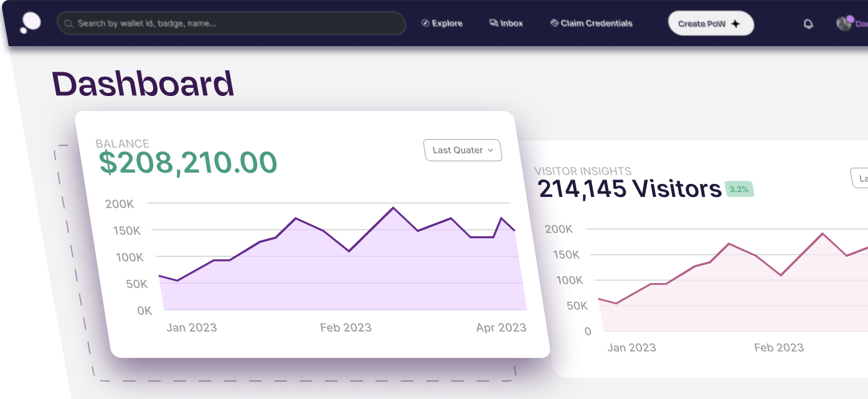
Task: Click the badge icon beside Claim Credentials
Action: coord(554,24)
